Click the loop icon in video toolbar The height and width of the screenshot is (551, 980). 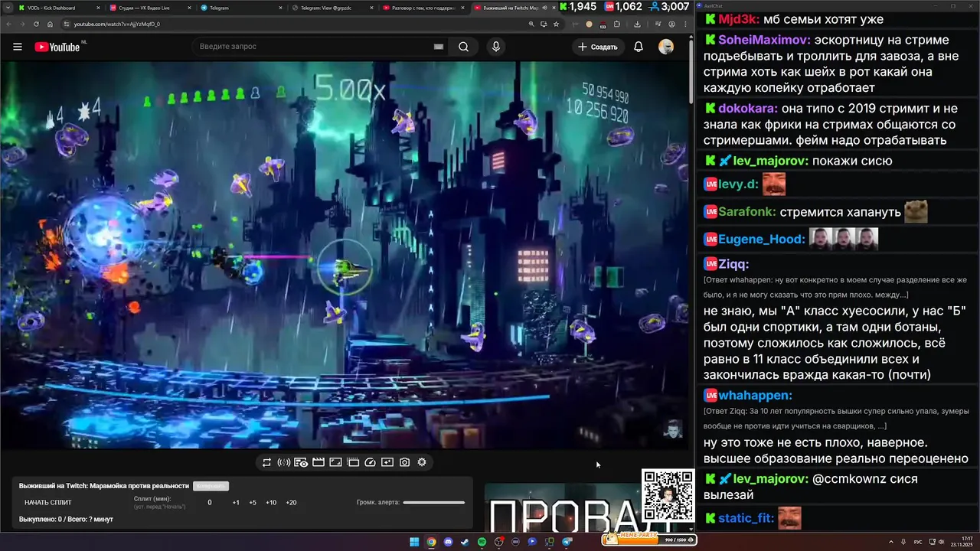click(x=266, y=462)
